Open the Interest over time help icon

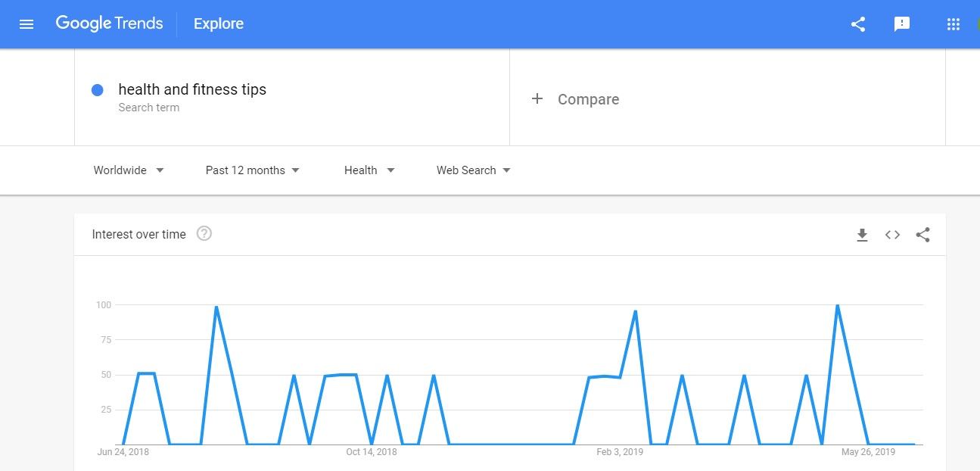(204, 233)
